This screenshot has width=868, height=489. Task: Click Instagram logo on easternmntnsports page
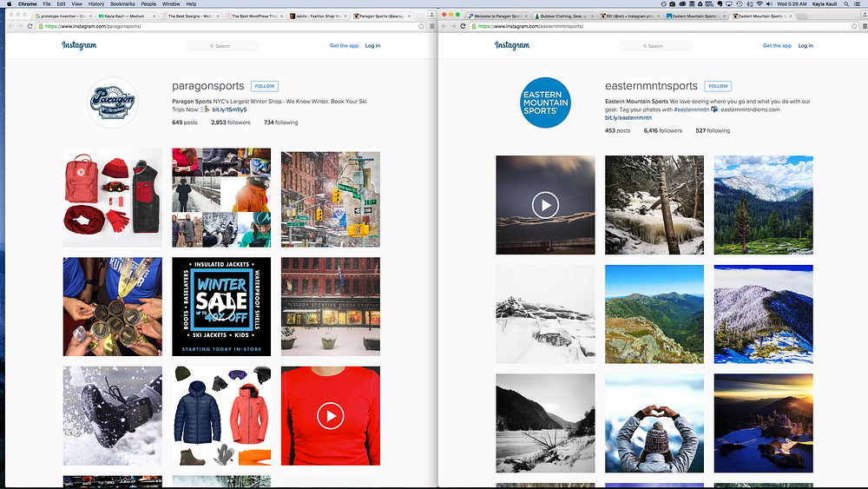click(512, 45)
